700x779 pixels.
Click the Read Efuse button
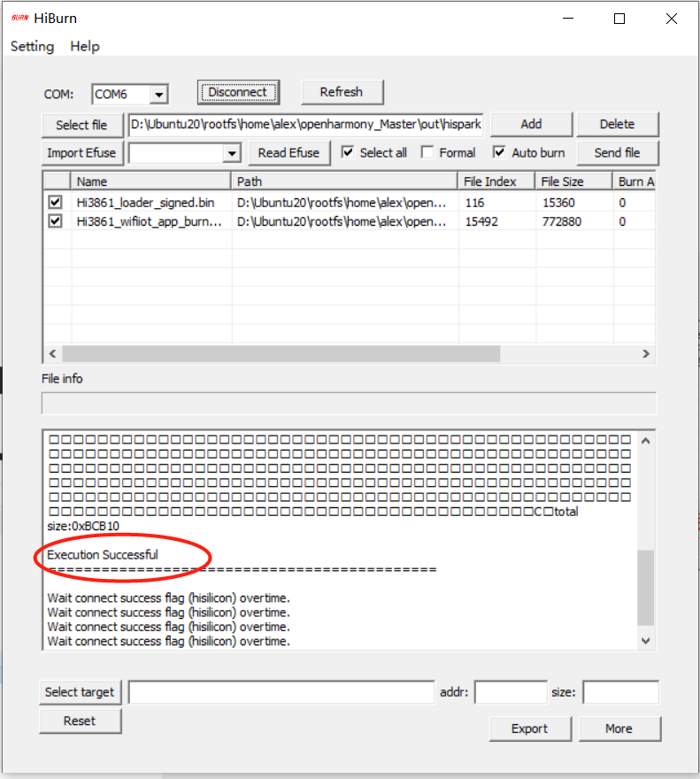click(289, 153)
